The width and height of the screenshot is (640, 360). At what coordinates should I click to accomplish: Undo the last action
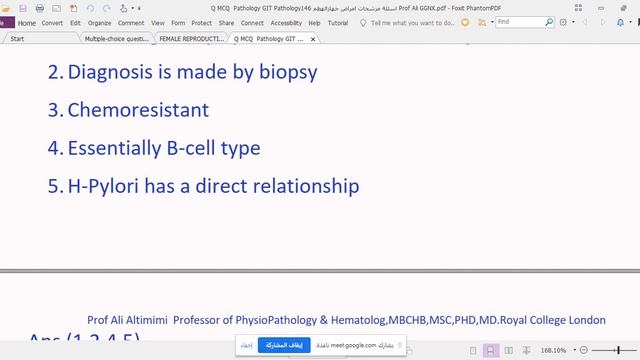(x=90, y=8)
